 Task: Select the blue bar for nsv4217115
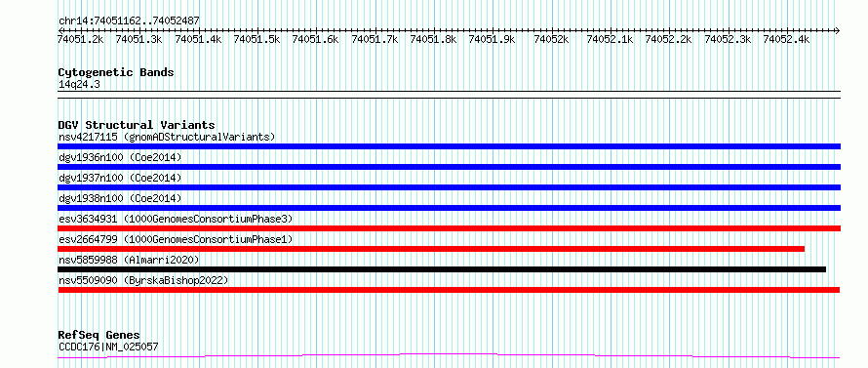449,146
